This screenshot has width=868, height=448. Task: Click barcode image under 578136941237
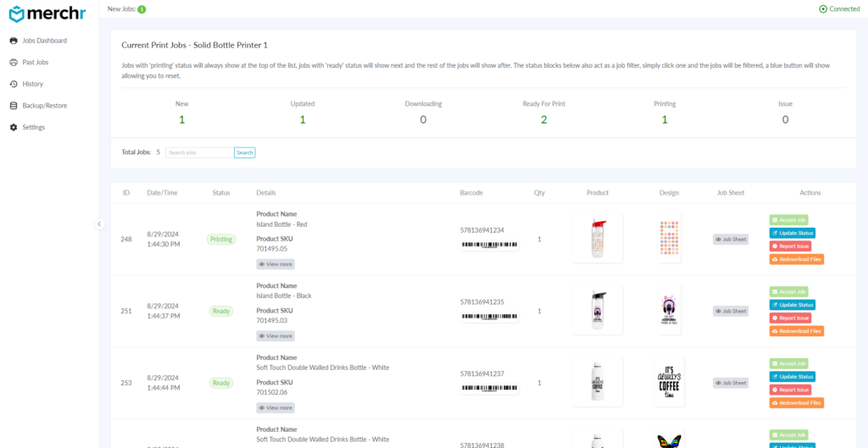[x=489, y=389]
